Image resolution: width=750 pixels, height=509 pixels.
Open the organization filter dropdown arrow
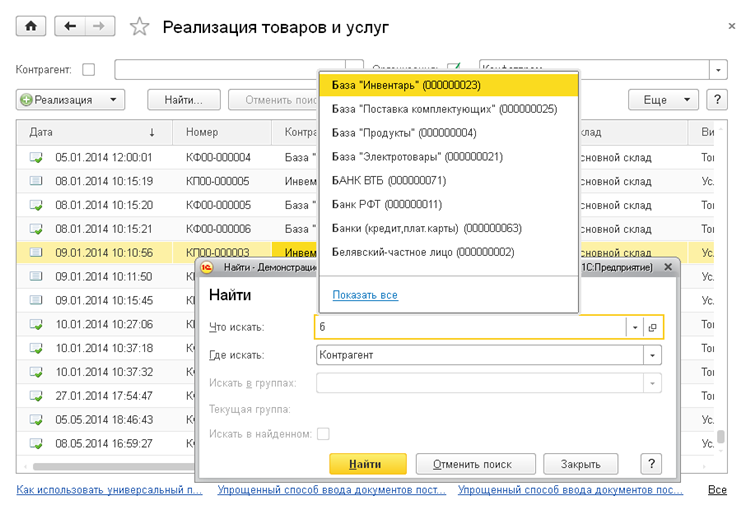718,70
